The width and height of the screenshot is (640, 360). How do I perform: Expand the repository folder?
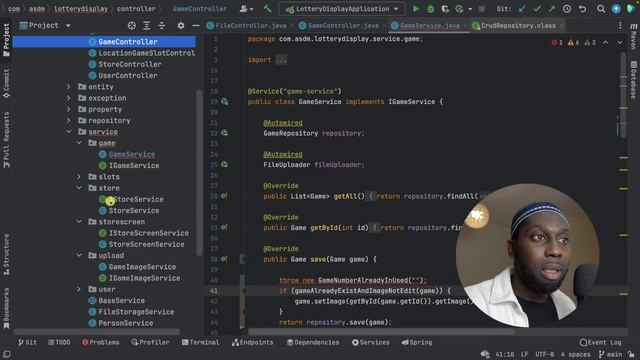click(x=69, y=120)
